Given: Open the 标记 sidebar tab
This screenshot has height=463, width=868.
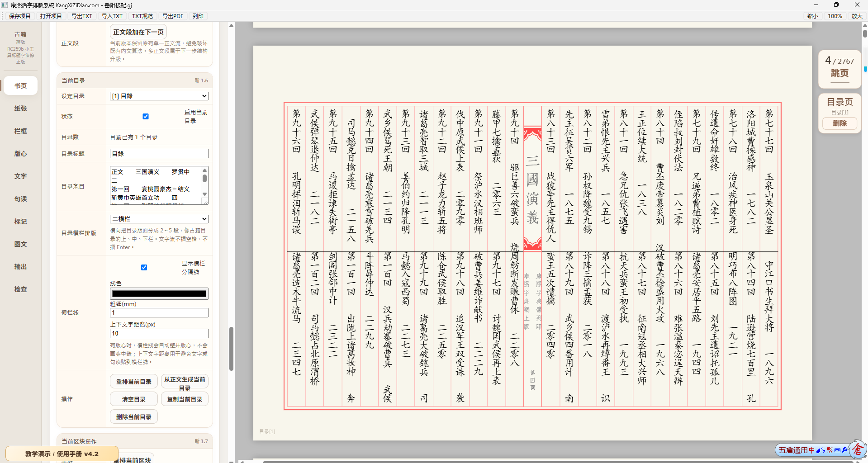Looking at the screenshot, I should 20,222.
